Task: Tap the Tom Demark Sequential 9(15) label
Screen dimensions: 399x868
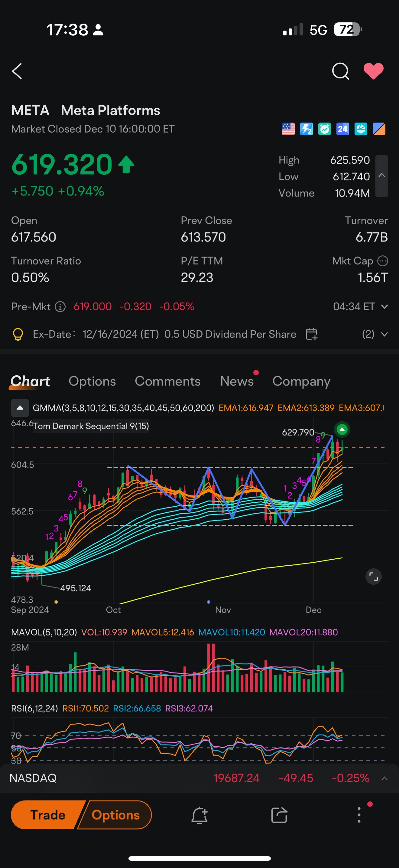Action: click(91, 426)
